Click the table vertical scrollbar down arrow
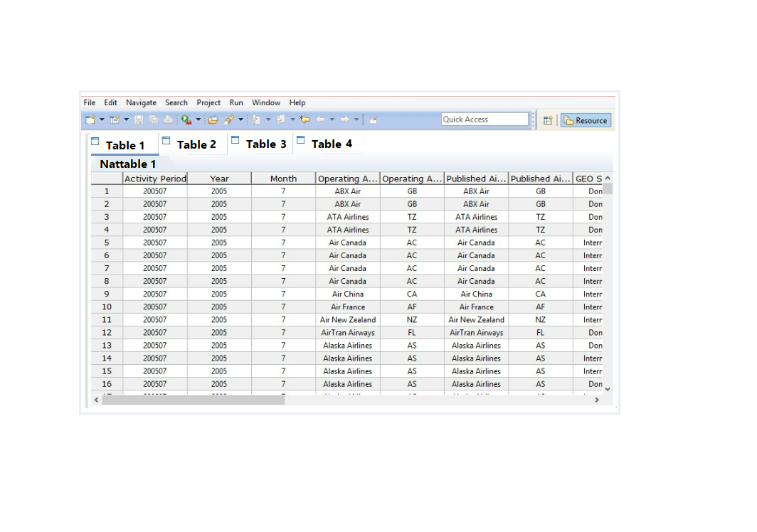 click(608, 389)
